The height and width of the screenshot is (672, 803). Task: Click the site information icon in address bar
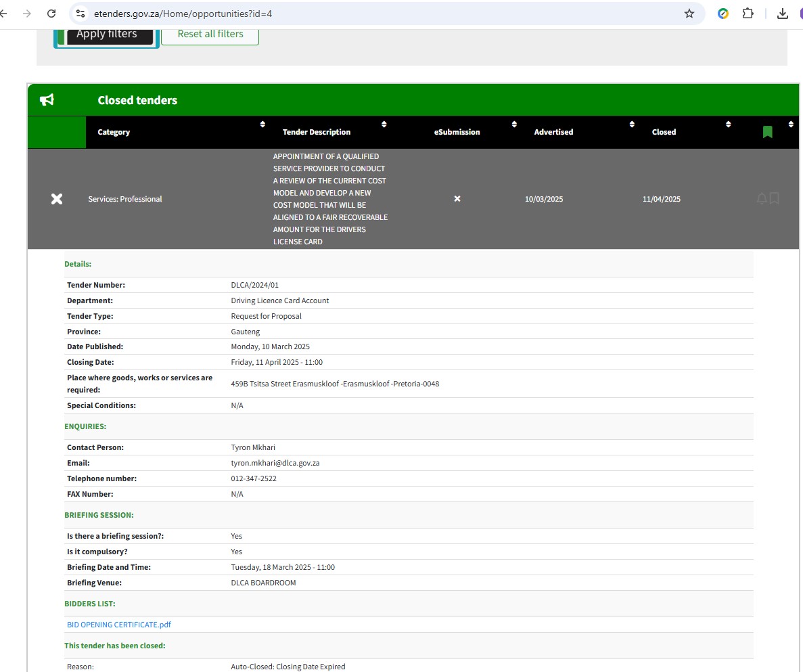click(x=81, y=14)
